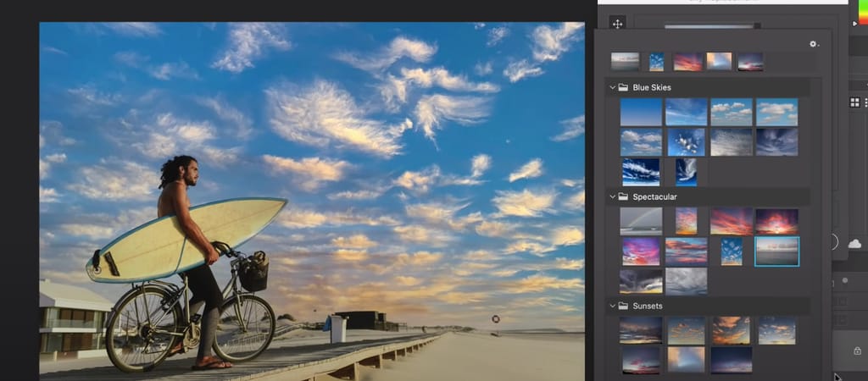Image resolution: width=868 pixels, height=381 pixels.
Task: Select the Sunsets group label
Action: 648,306
